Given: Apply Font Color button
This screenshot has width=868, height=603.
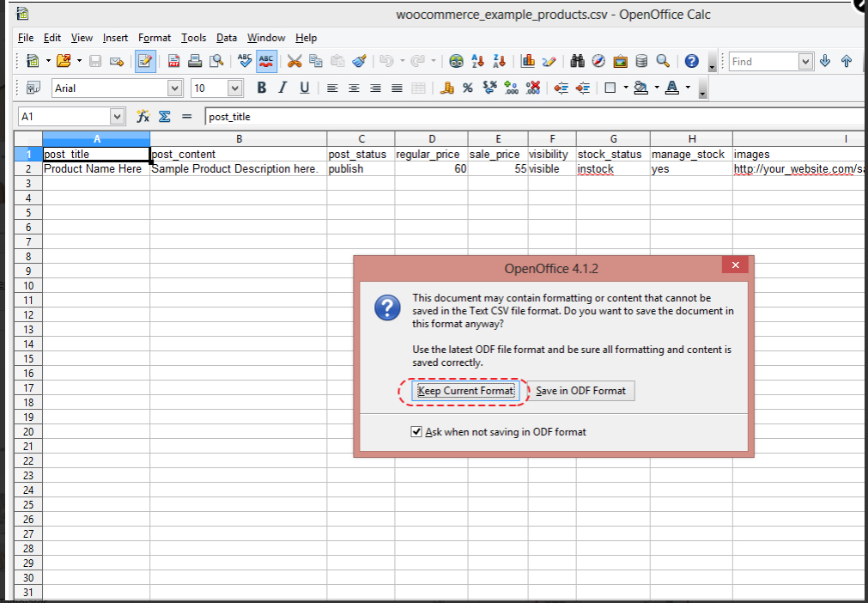Looking at the screenshot, I should [672, 88].
